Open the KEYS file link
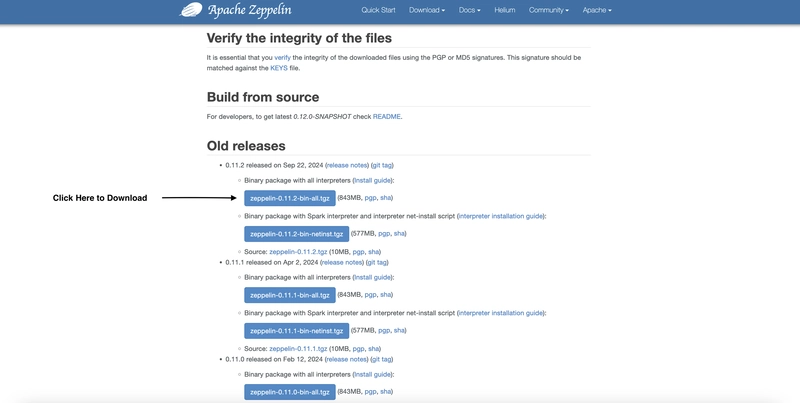800x403 pixels. pyautogui.click(x=279, y=68)
